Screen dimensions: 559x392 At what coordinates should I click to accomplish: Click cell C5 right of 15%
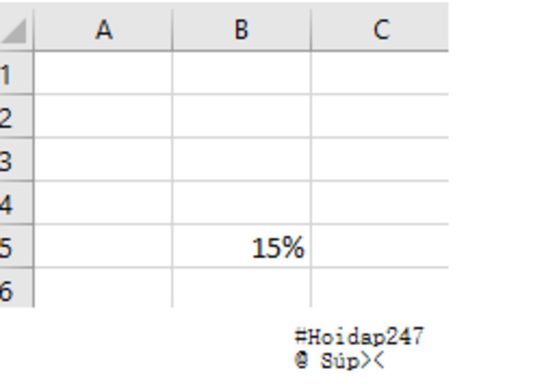380,246
